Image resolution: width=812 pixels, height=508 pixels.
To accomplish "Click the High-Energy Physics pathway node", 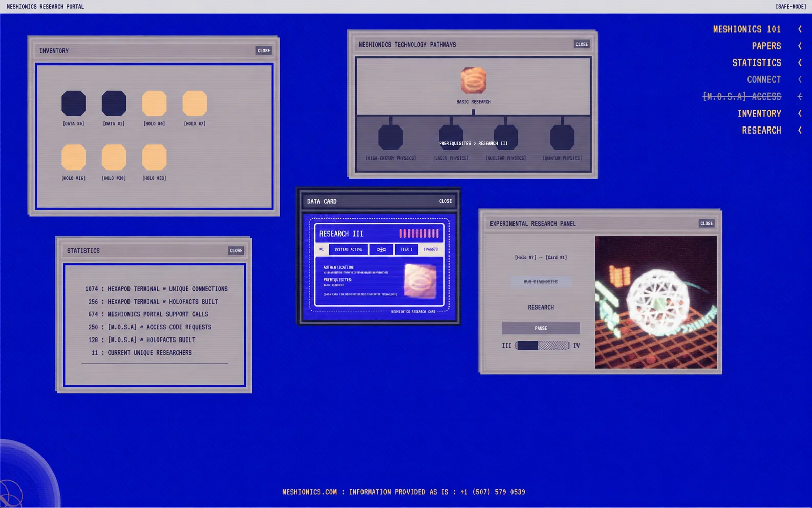I will pyautogui.click(x=391, y=137).
